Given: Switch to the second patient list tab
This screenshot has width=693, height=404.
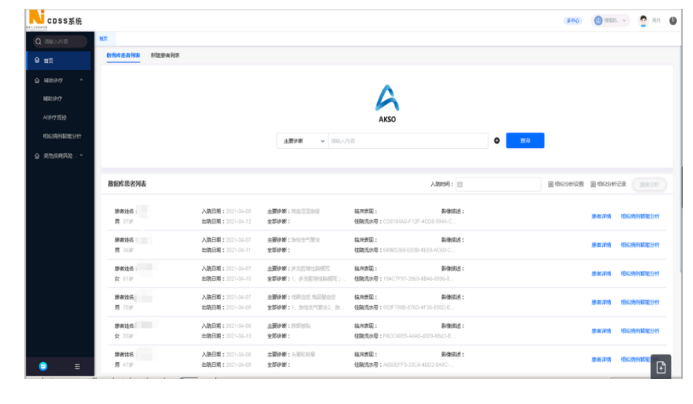Looking at the screenshot, I should click(165, 55).
